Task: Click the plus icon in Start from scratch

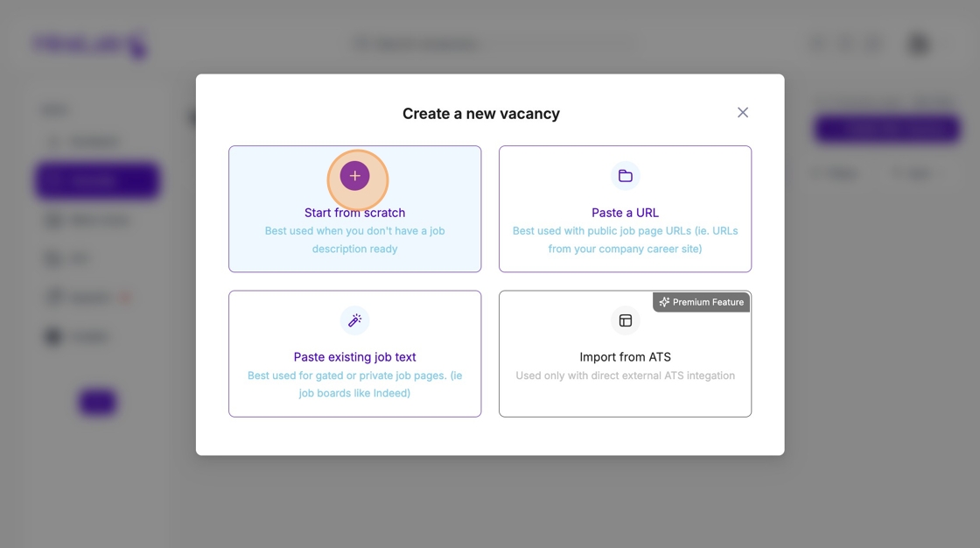Action: (354, 176)
